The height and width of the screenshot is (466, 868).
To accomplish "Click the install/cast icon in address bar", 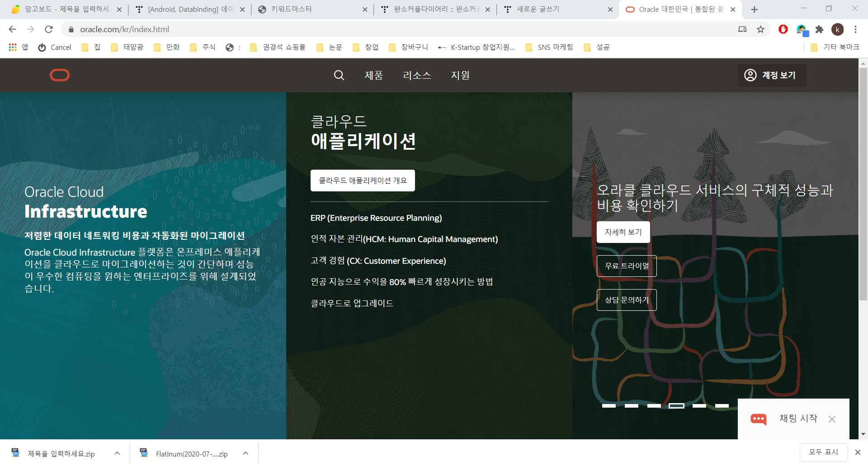I will point(742,29).
